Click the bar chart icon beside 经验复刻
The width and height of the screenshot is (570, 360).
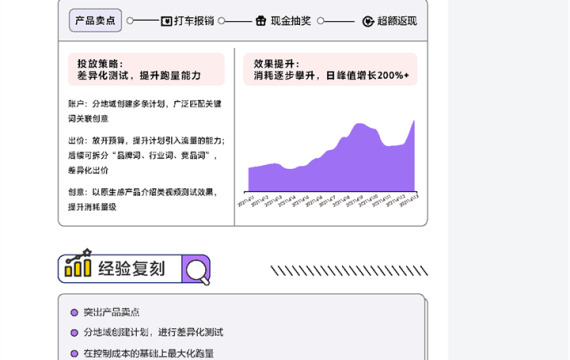[78, 264]
